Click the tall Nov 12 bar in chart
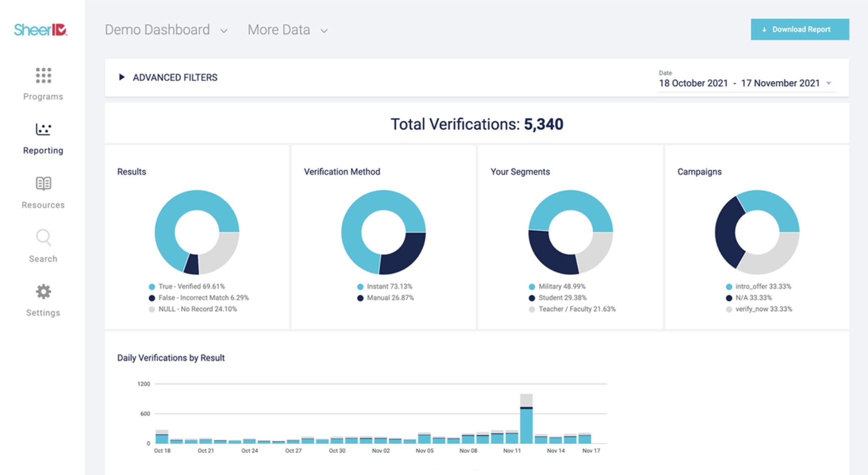The image size is (868, 475). click(526, 419)
